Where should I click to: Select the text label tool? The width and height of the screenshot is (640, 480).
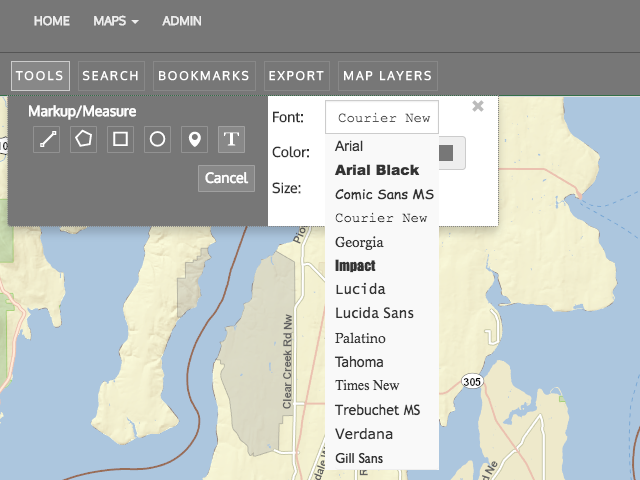pos(231,139)
